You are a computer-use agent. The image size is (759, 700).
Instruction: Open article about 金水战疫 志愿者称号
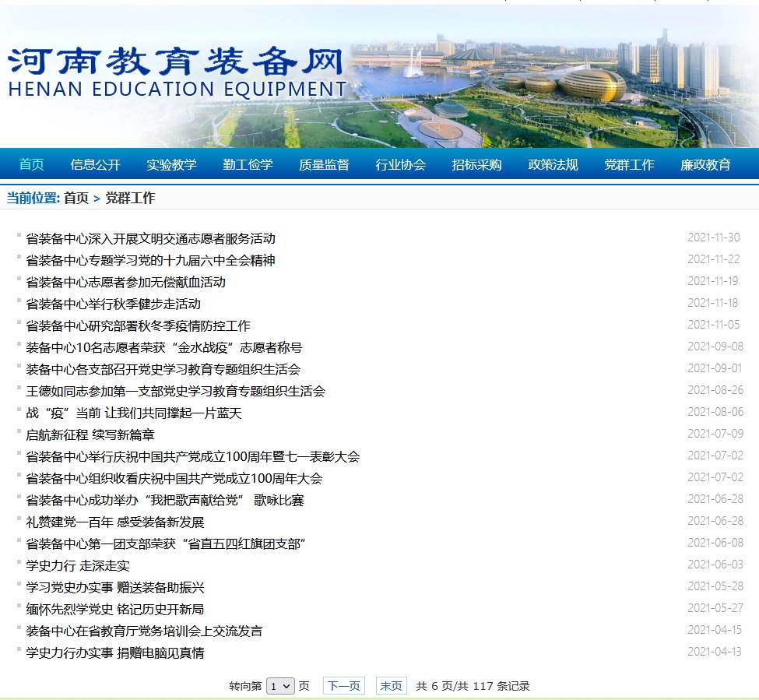(x=164, y=347)
